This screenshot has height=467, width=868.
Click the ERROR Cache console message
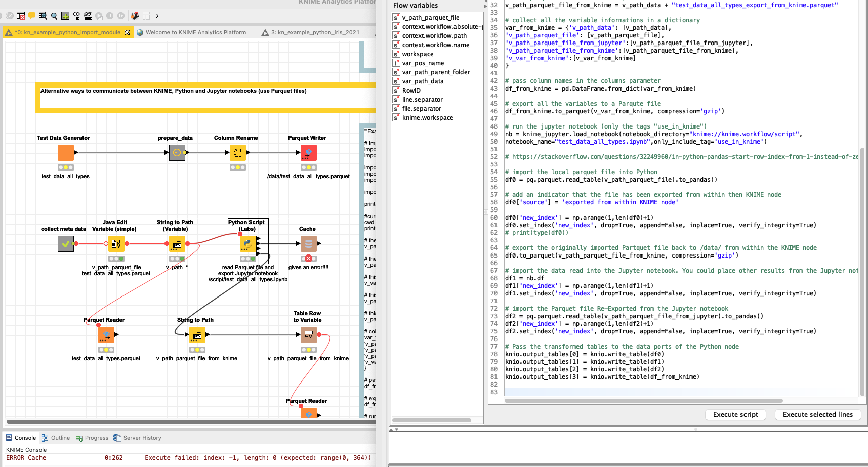coord(188,458)
